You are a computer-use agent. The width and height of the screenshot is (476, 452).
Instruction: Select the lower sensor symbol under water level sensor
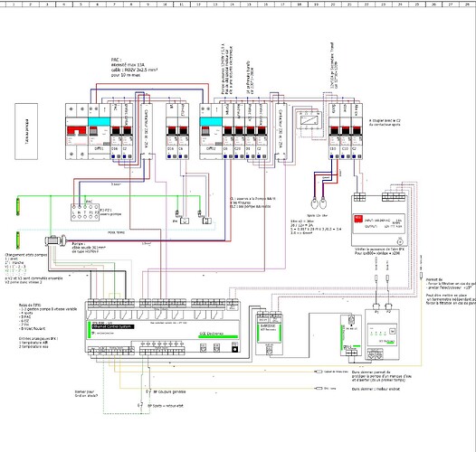(319, 389)
